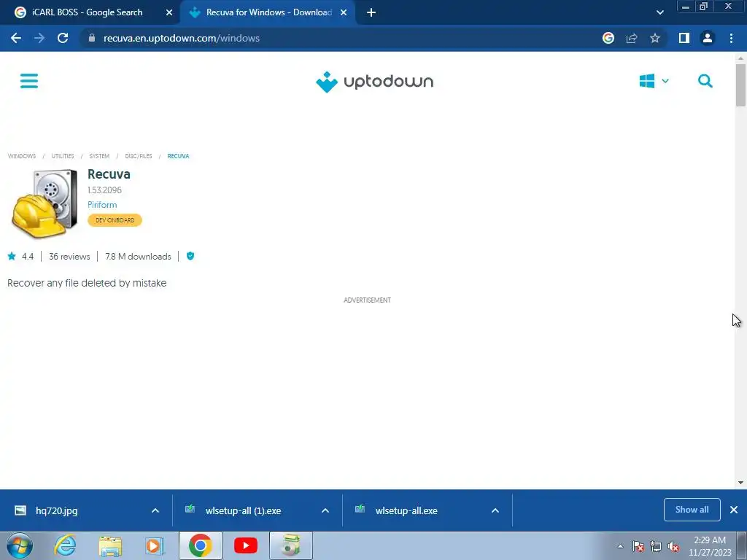This screenshot has height=560, width=747.
Task: Click 'Recover any file deleted by mistake'
Action: pyautogui.click(x=87, y=283)
